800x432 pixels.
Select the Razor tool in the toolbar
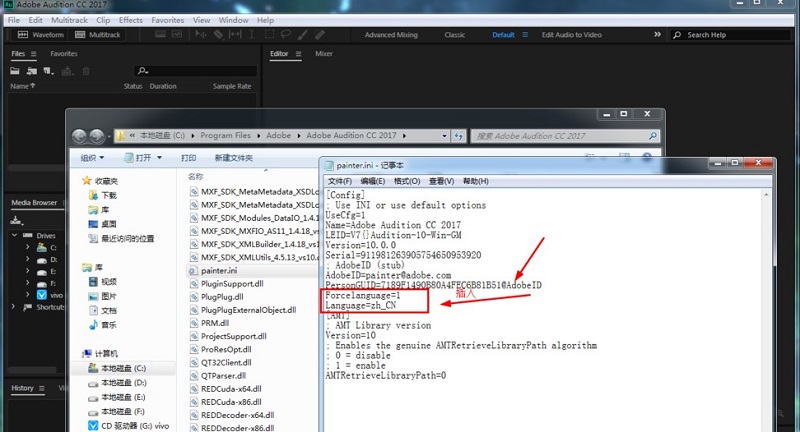218,35
